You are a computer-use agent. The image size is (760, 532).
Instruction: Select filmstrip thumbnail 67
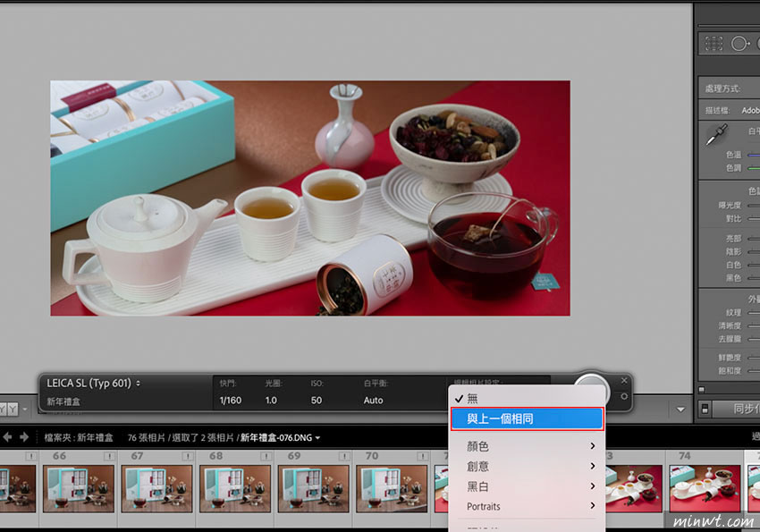pyautogui.click(x=156, y=488)
